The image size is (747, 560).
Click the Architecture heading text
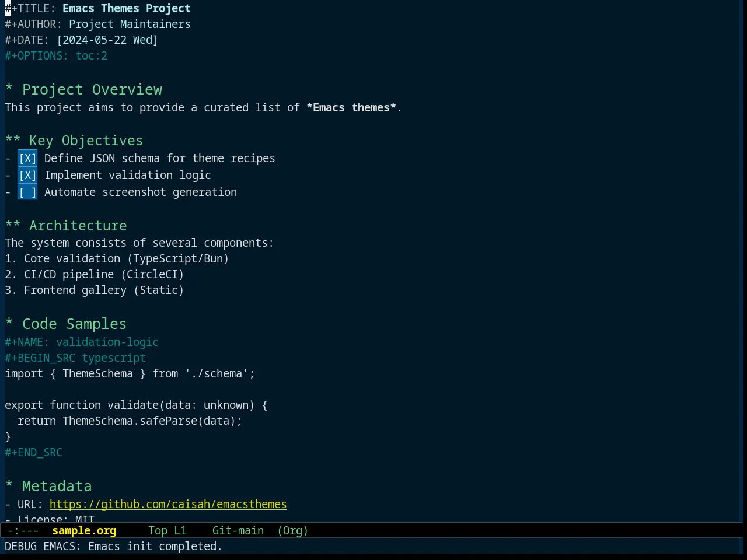pos(78,225)
